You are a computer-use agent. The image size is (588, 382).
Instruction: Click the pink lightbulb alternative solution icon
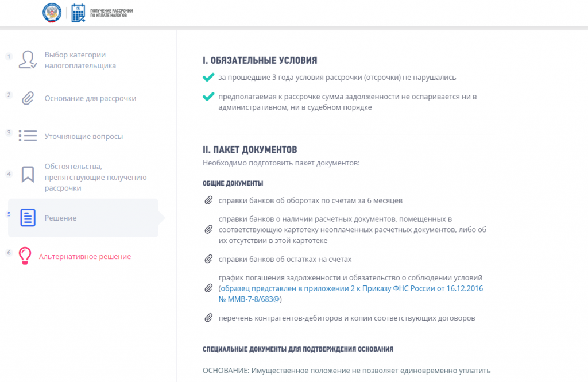25,256
